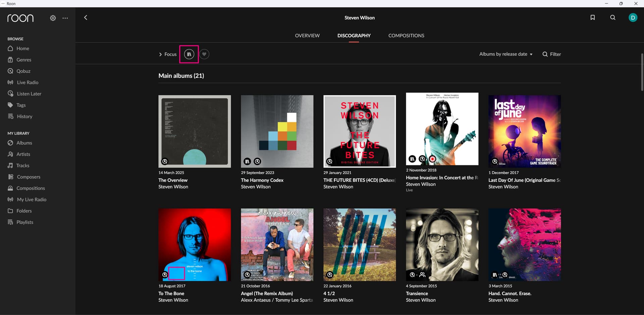This screenshot has height=315, width=644.
Task: Click Qobuz icon on 4 1/2 cover
Action: click(330, 275)
